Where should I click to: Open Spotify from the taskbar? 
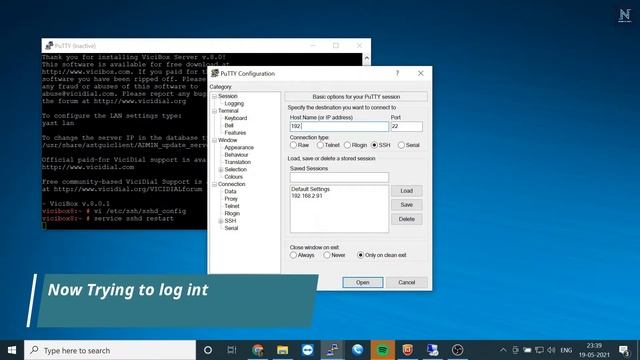[382, 350]
